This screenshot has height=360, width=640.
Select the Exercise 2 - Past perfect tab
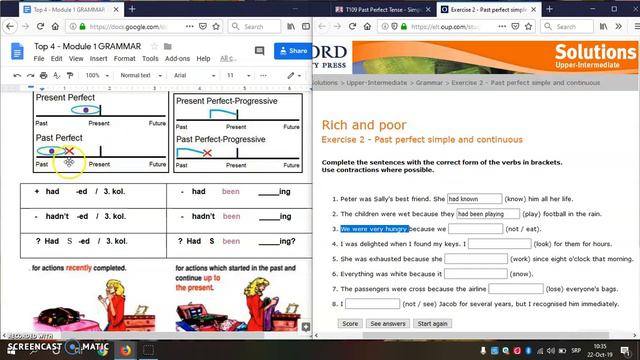pos(488,9)
